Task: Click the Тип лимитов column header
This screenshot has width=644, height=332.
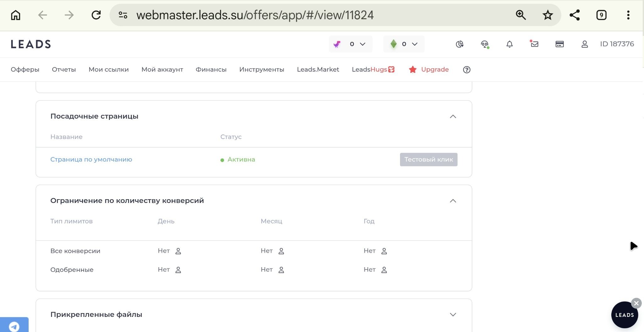Action: click(x=71, y=221)
